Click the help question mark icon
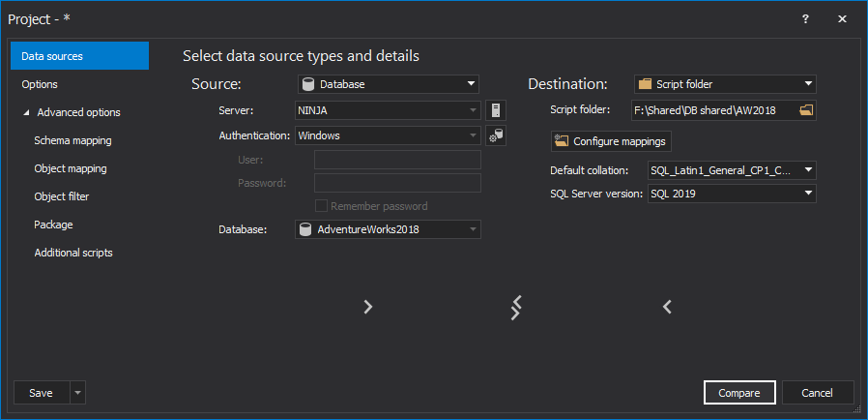 (805, 19)
